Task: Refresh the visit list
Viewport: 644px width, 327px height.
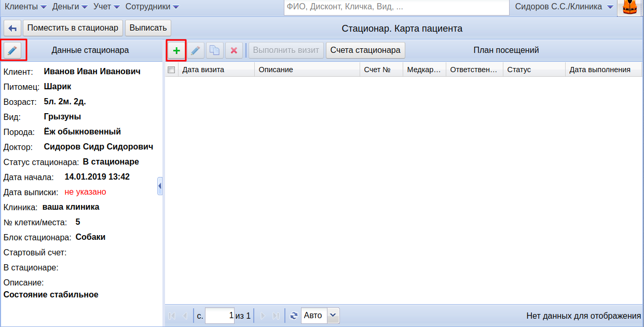Action: [x=294, y=316]
